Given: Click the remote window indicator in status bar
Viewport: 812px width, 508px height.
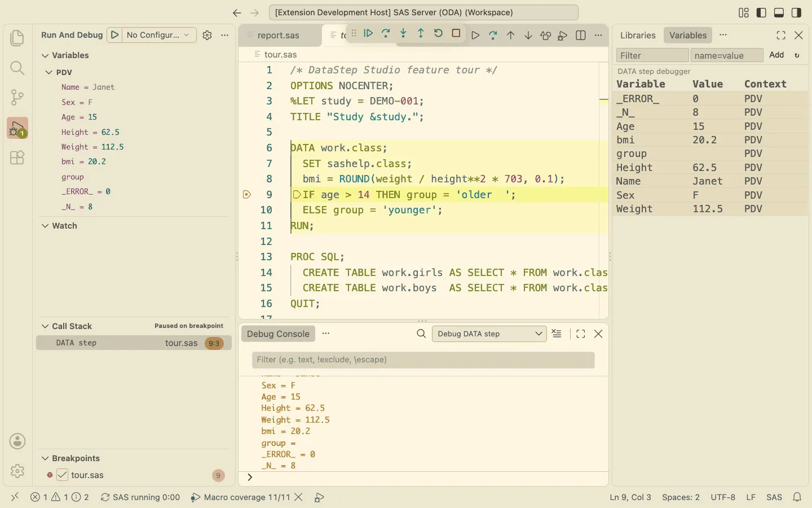Looking at the screenshot, I should pyautogui.click(x=15, y=497).
